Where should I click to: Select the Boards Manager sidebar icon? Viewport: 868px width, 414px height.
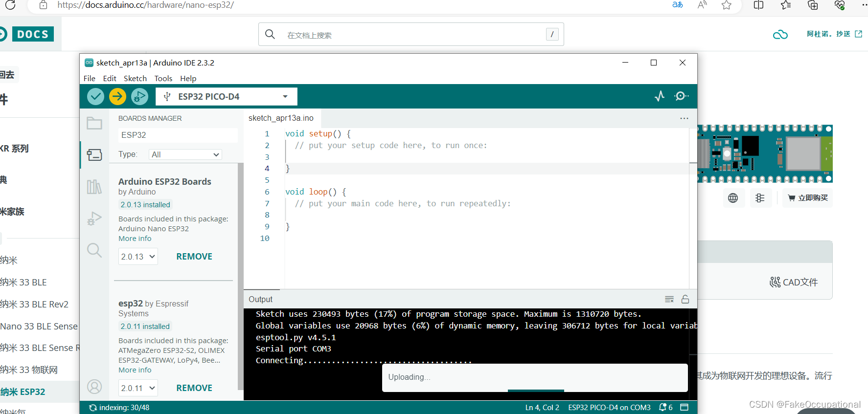[x=94, y=155]
